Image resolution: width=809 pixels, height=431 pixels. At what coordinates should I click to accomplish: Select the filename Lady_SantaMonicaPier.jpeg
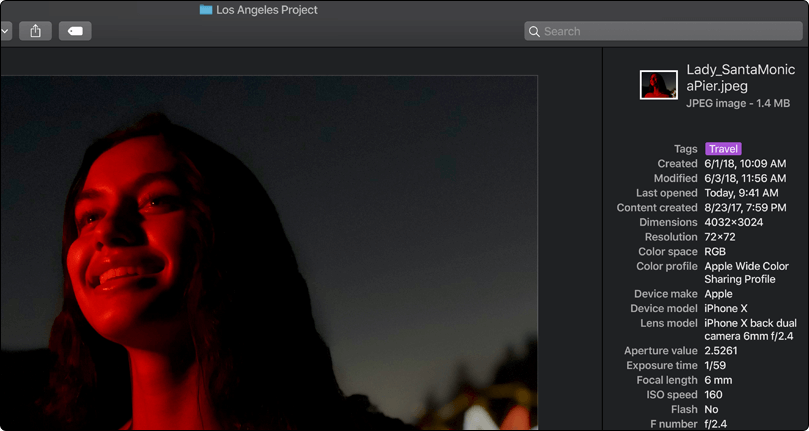coord(740,78)
